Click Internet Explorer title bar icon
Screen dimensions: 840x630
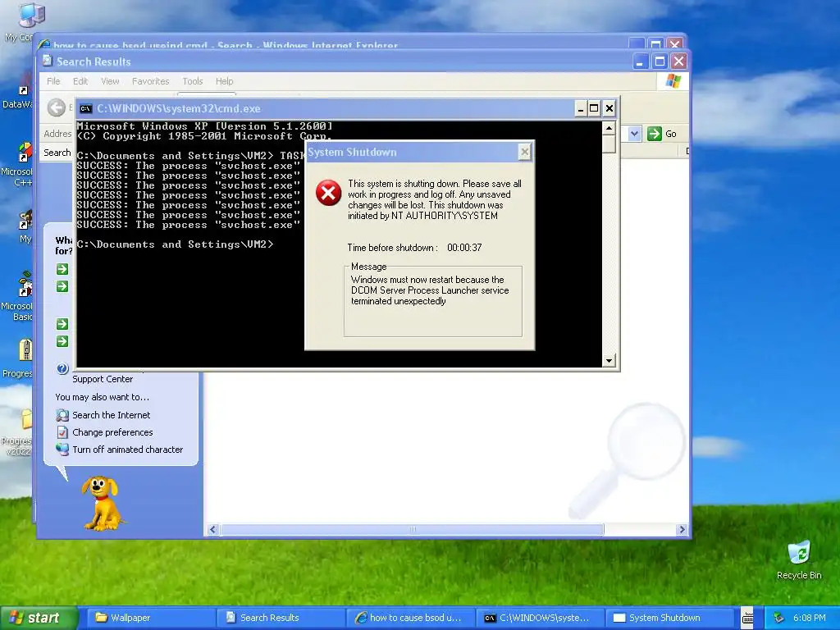point(44,45)
